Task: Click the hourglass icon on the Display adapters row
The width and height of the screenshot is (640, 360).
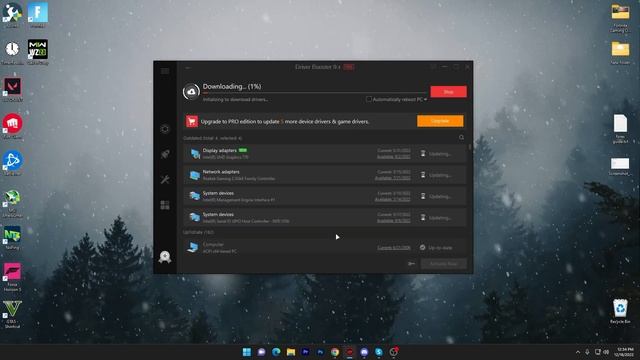Action: [423, 153]
